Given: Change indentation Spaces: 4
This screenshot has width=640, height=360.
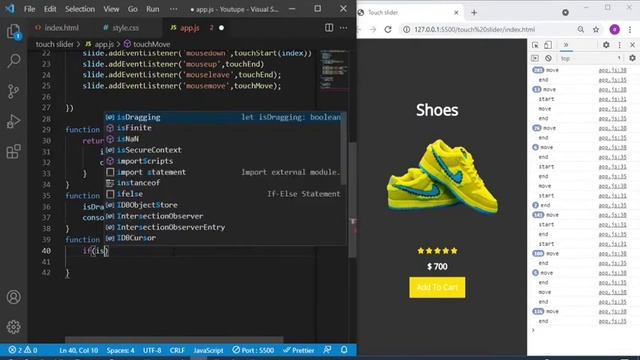Looking at the screenshot, I should tap(120, 350).
